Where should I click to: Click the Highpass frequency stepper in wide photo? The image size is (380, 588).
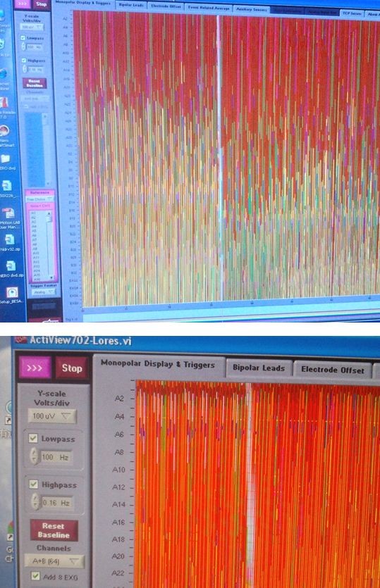[25, 69]
